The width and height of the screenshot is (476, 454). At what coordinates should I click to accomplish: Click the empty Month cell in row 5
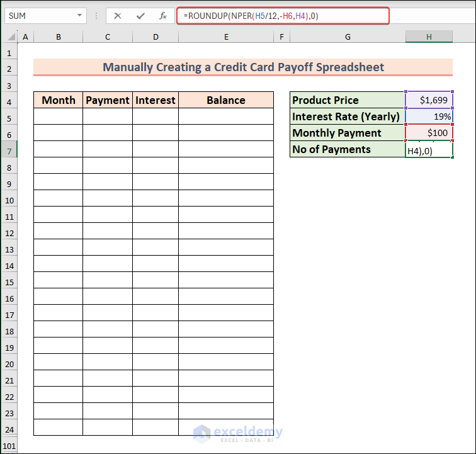coord(59,116)
